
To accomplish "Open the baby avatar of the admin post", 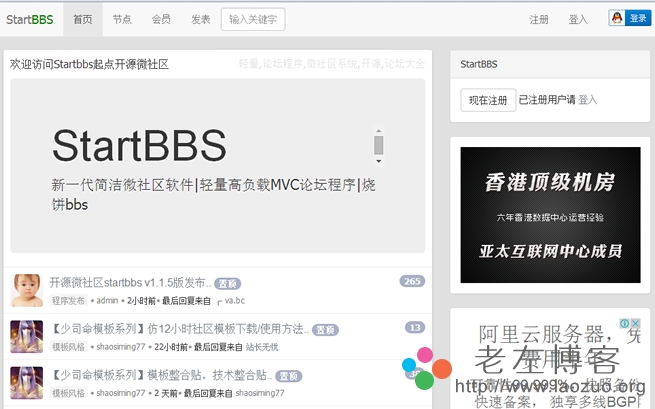I will (x=27, y=290).
